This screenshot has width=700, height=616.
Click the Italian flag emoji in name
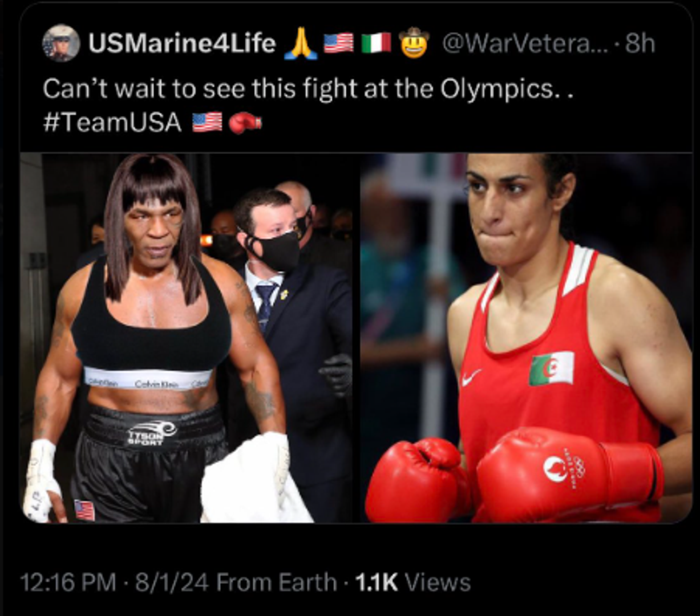click(376, 43)
